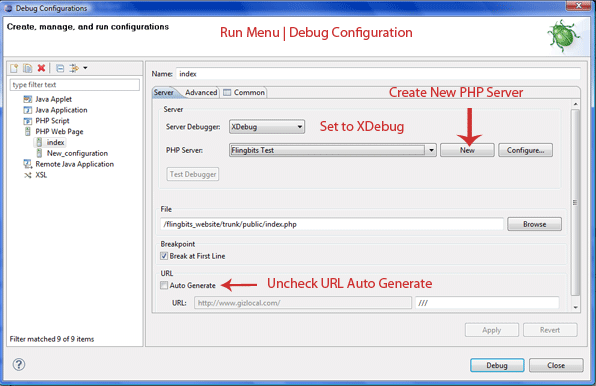Viewport: 596px width, 386px height.
Task: Select the index configuration entry
Action: 55,142
